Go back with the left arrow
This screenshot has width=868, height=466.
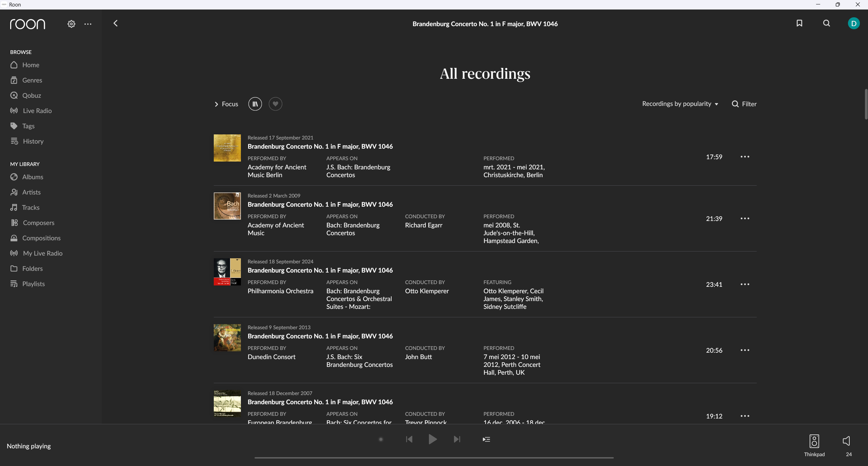[x=115, y=23]
